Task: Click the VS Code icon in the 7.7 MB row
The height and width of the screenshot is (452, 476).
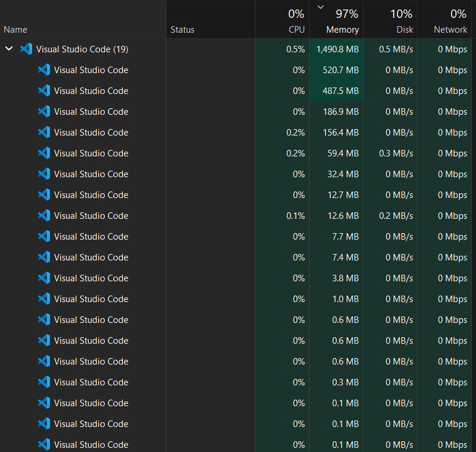Action: (x=44, y=236)
